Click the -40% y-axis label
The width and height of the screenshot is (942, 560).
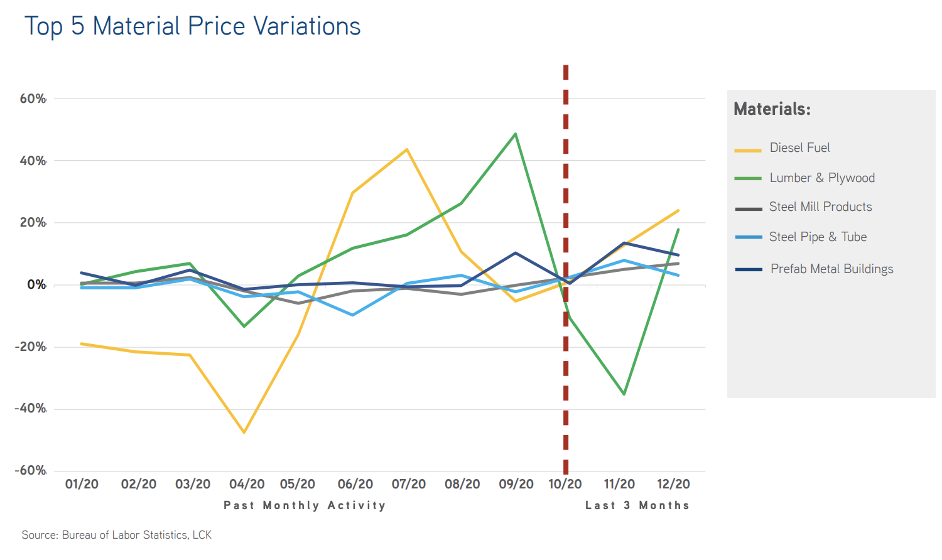31,409
